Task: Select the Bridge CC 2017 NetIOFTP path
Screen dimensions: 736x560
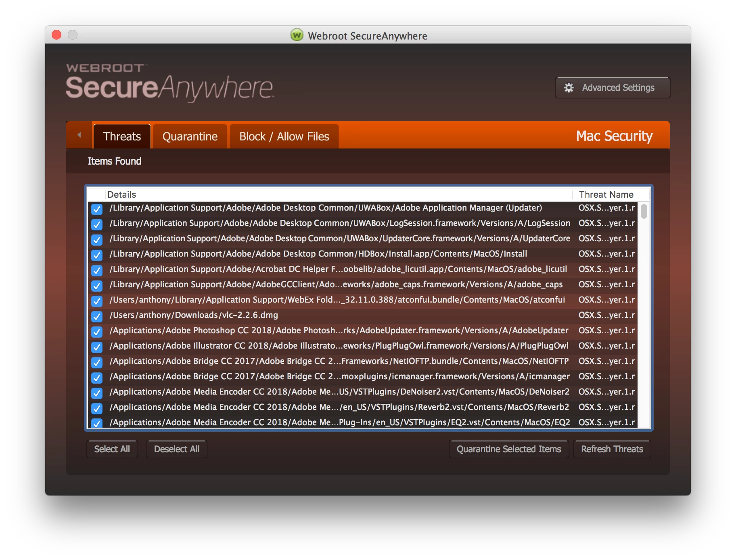Action: 339,361
